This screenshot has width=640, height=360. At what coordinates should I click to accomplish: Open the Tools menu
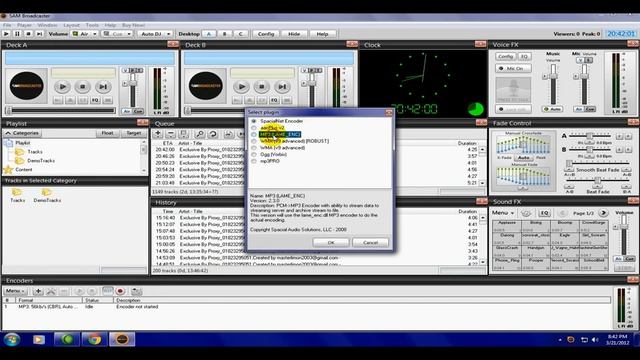point(92,25)
